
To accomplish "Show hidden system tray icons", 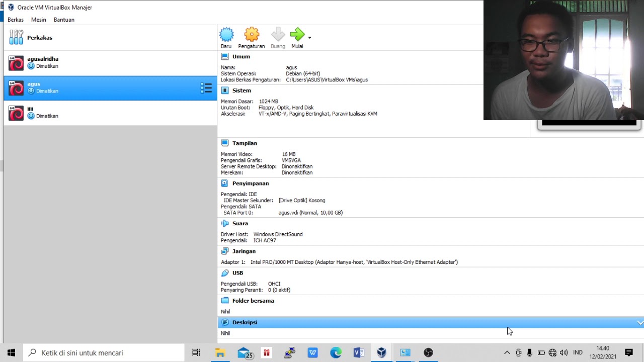I will click(x=507, y=352).
